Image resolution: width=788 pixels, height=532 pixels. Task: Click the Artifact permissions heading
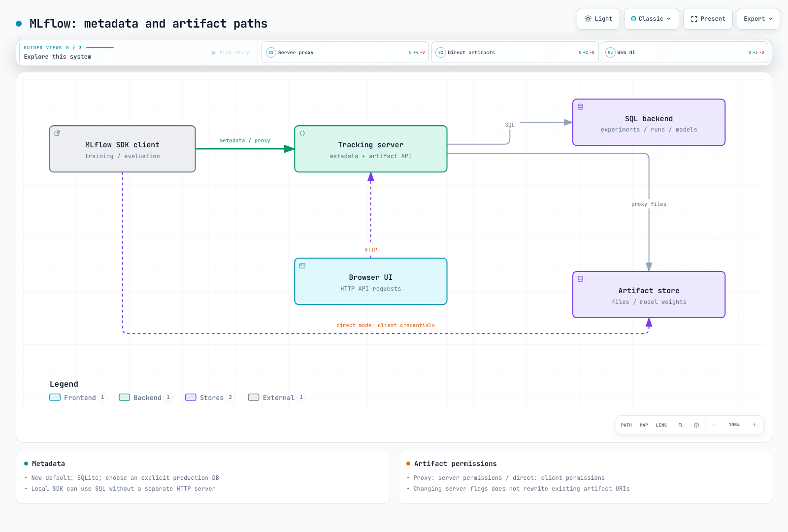456,464
